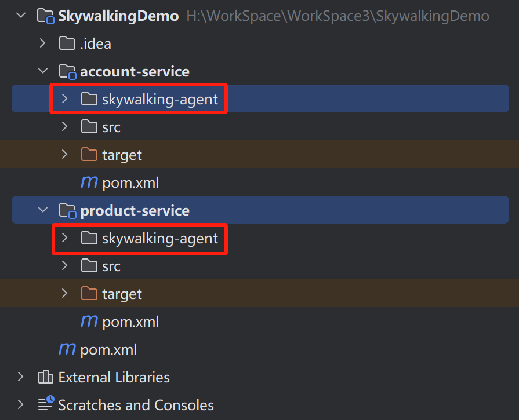Expand External Libraries node chevron
The height and width of the screenshot is (420, 519).
[20, 377]
